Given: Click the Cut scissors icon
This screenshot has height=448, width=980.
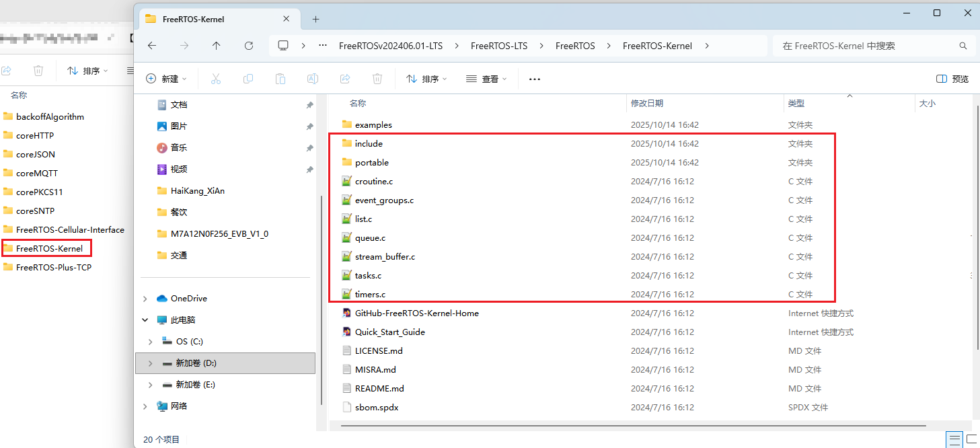Looking at the screenshot, I should [216, 79].
